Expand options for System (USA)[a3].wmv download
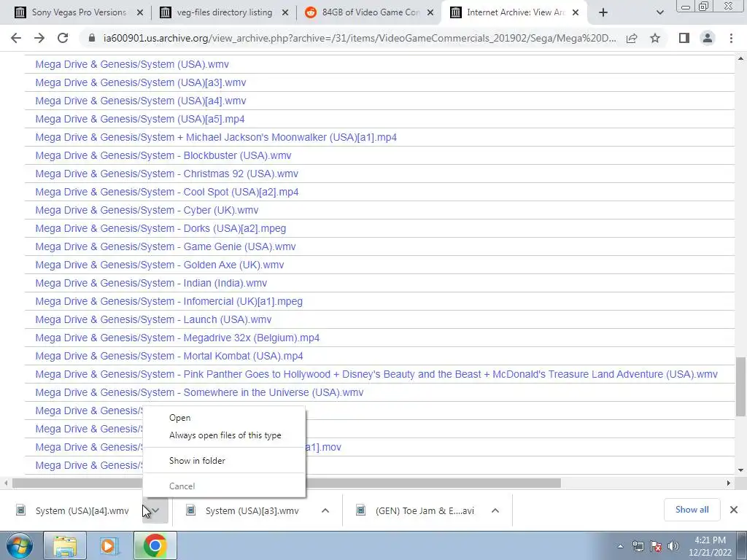747x560 pixels. (x=325, y=510)
